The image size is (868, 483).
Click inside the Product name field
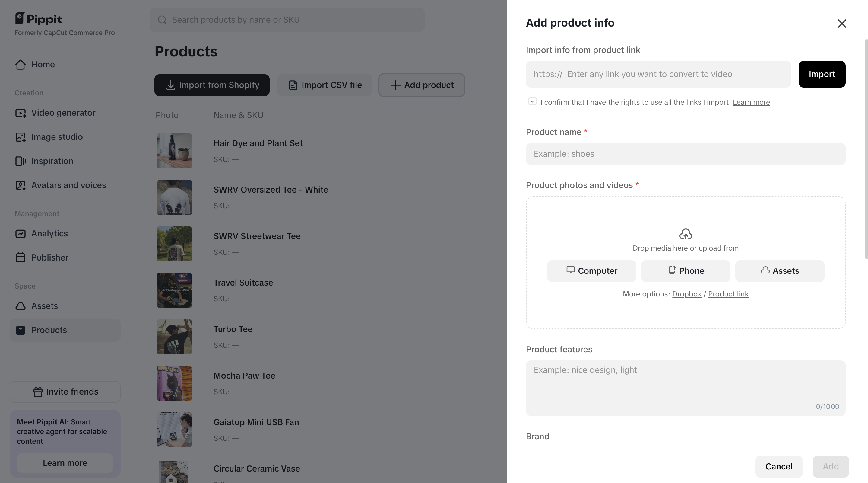click(x=685, y=154)
